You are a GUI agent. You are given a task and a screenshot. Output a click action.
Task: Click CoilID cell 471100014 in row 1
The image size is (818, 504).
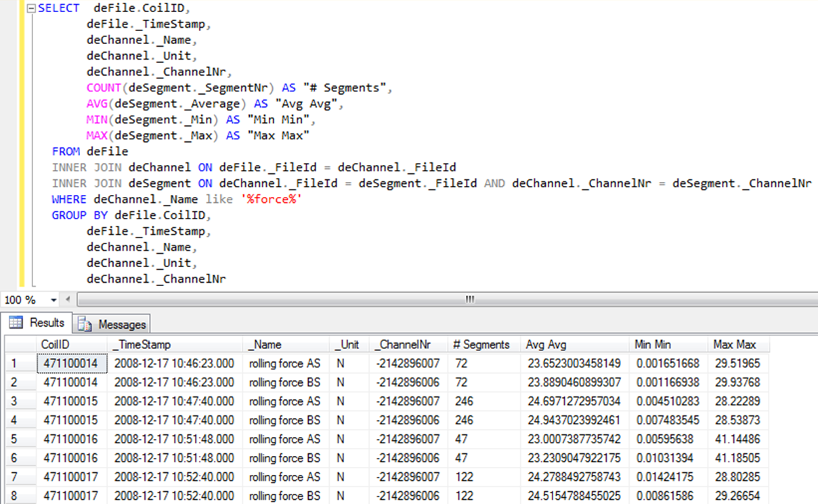pos(71,363)
